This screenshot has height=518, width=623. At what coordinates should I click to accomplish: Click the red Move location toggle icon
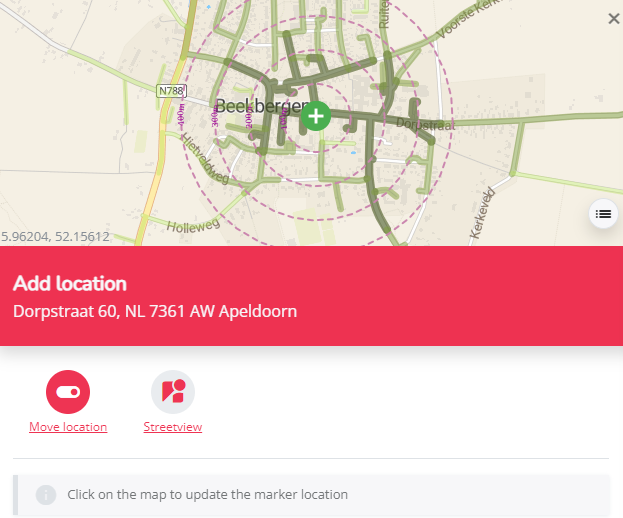68,392
